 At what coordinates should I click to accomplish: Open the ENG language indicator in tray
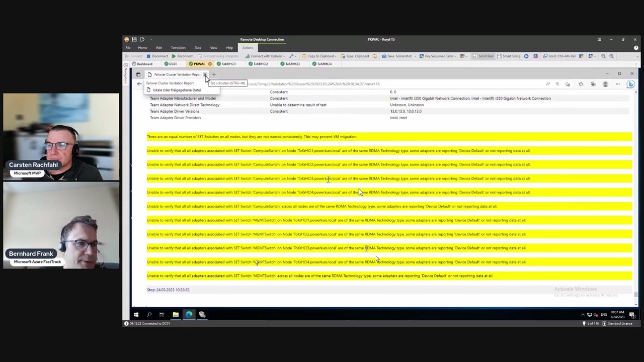click(604, 315)
